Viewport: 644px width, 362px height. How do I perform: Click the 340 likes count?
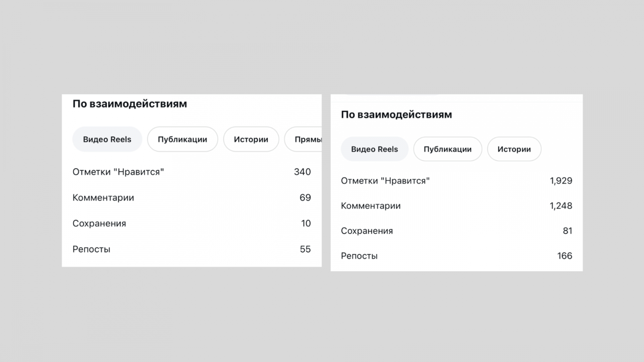click(302, 172)
